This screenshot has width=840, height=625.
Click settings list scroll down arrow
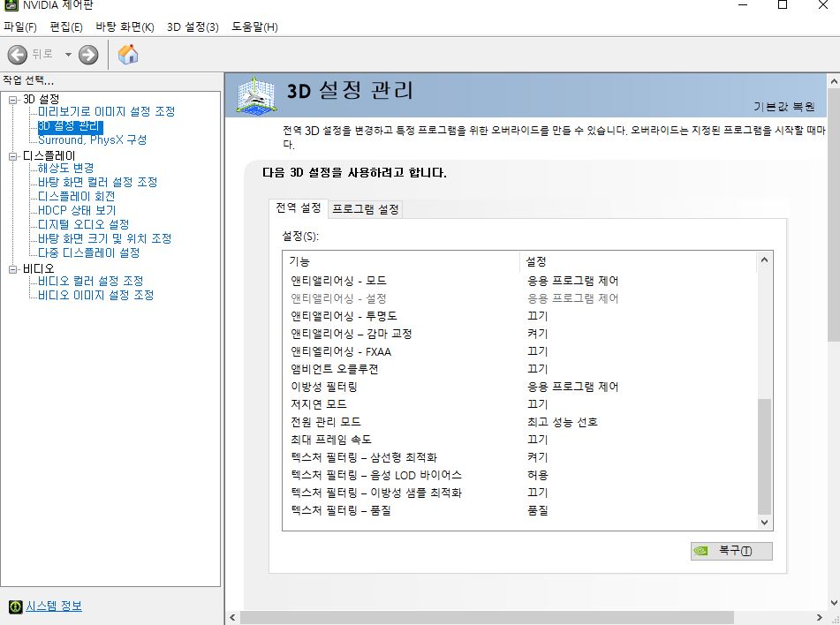[764, 523]
